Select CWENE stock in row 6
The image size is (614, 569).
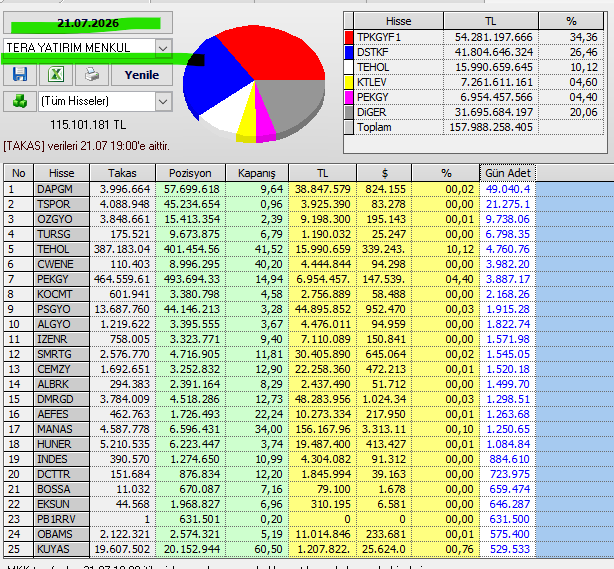click(x=61, y=264)
